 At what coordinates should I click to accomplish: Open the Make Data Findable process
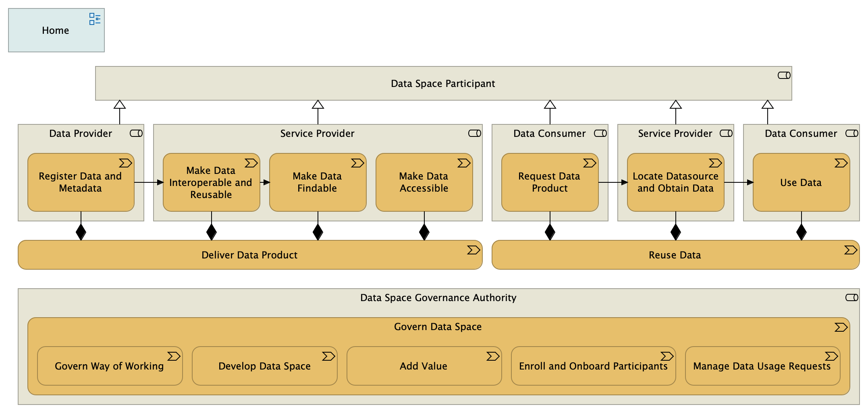click(x=317, y=182)
